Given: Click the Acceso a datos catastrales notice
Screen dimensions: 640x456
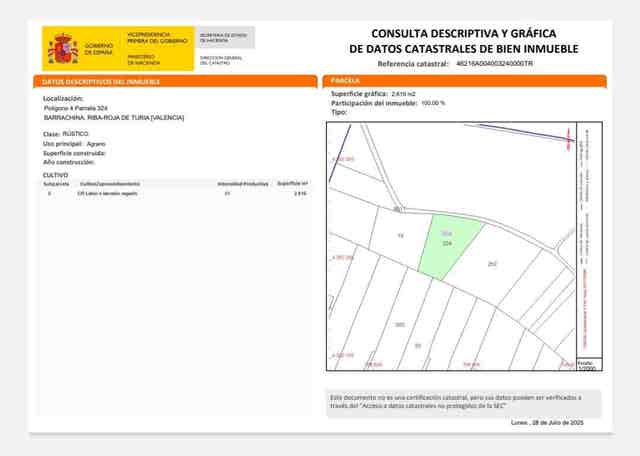Looking at the screenshot, I should pyautogui.click(x=464, y=403).
